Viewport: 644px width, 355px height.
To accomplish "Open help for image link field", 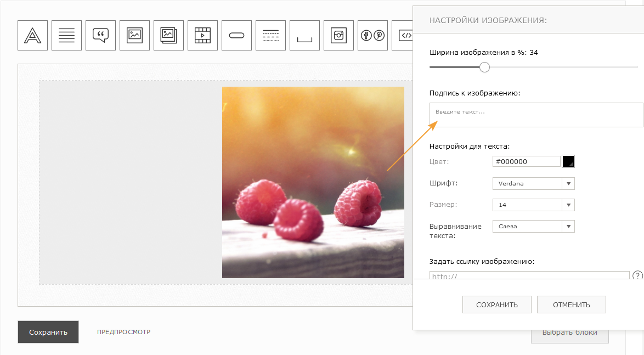I will point(637,275).
